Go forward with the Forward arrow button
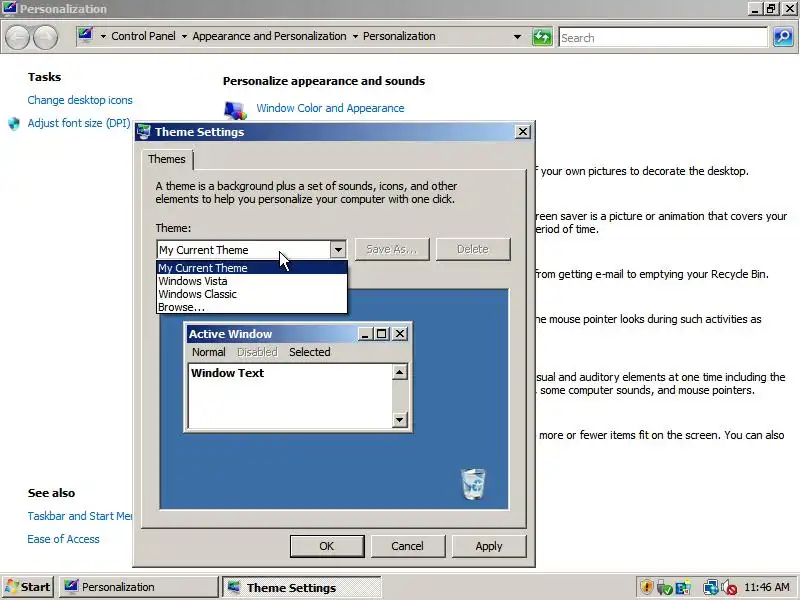Image resolution: width=800 pixels, height=600 pixels. (x=45, y=37)
